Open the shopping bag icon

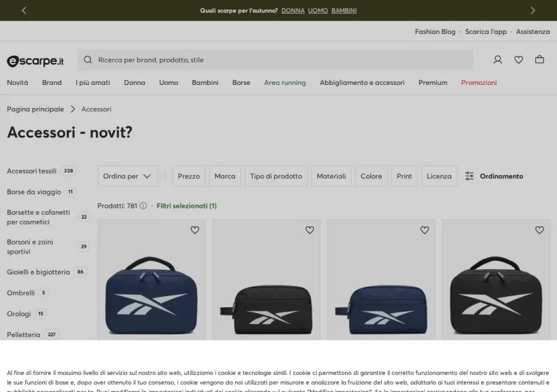[x=539, y=59]
